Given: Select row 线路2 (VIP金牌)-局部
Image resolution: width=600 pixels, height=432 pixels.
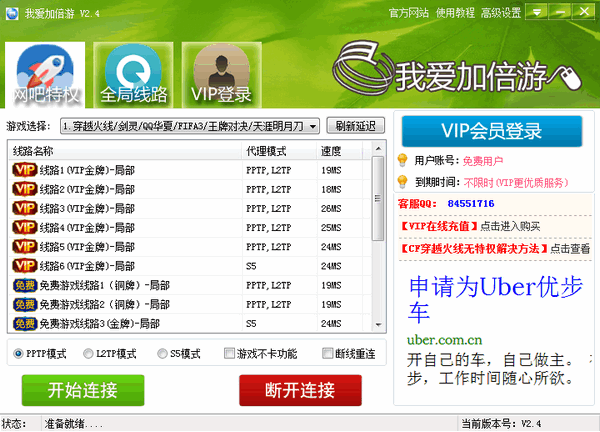Looking at the screenshot, I should 190,189.
